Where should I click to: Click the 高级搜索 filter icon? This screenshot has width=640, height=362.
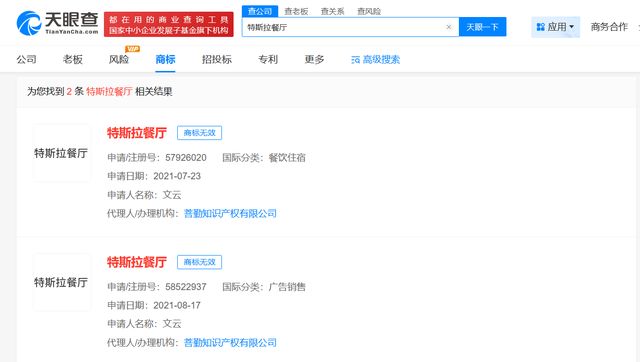(x=356, y=60)
